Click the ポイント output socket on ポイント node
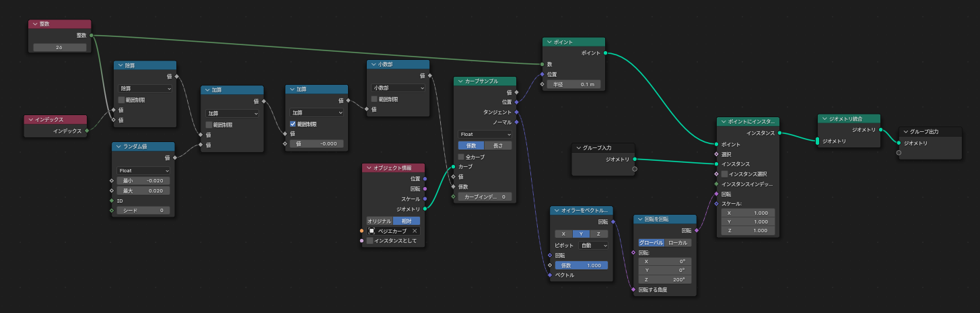 pos(606,53)
